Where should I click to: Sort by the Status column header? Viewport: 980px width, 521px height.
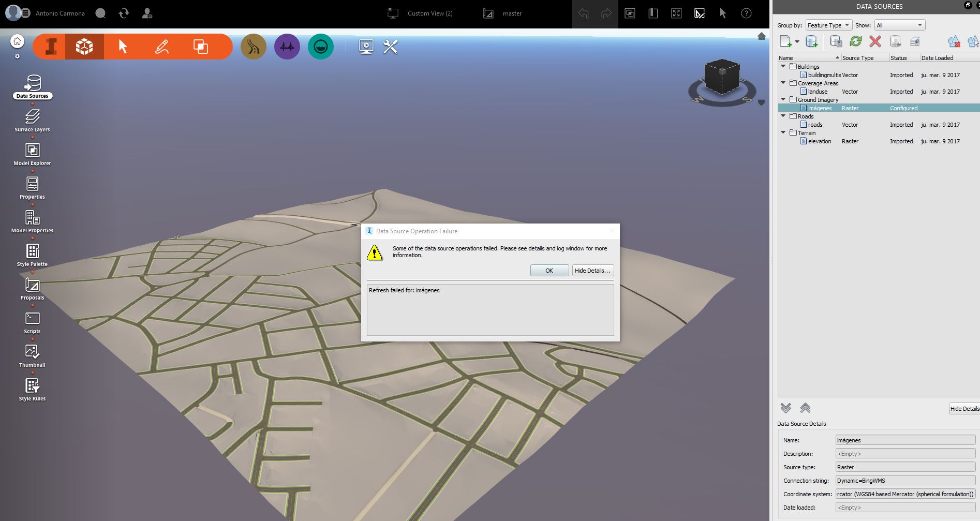tap(904, 58)
